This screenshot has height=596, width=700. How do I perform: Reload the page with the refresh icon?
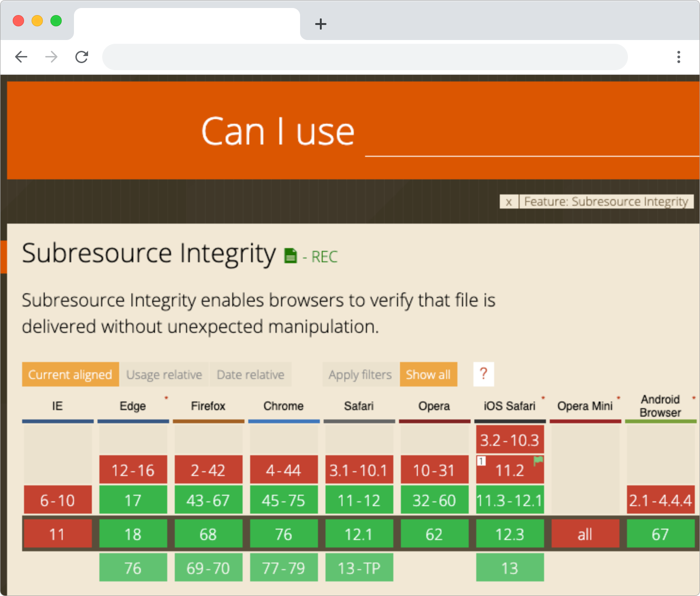point(82,57)
